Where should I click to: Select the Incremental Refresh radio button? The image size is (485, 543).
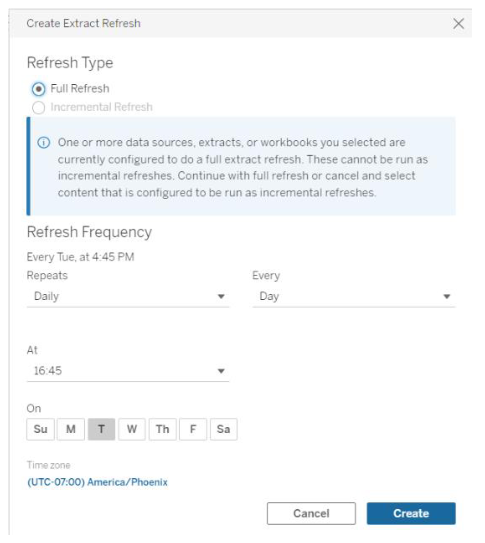[x=38, y=107]
